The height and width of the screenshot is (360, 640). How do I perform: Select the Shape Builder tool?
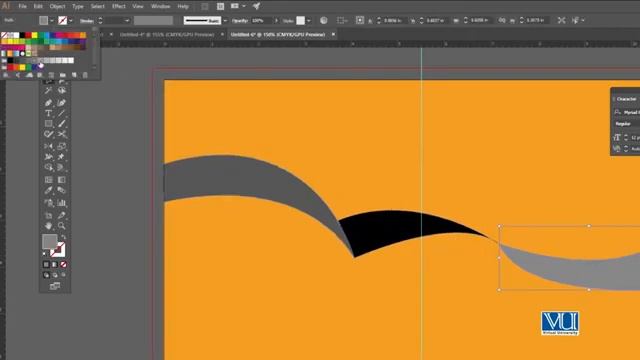click(x=49, y=167)
